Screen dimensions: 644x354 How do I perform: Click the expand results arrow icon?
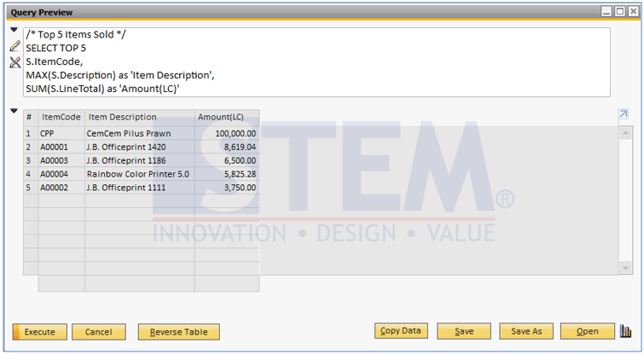(x=624, y=113)
